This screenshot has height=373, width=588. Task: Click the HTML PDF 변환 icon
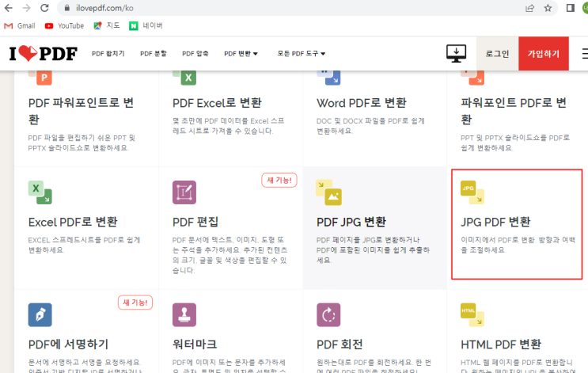[x=472, y=314]
